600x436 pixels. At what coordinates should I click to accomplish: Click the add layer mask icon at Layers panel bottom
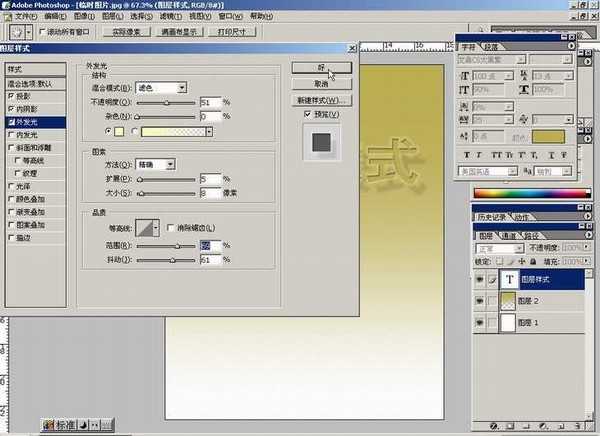coord(510,426)
